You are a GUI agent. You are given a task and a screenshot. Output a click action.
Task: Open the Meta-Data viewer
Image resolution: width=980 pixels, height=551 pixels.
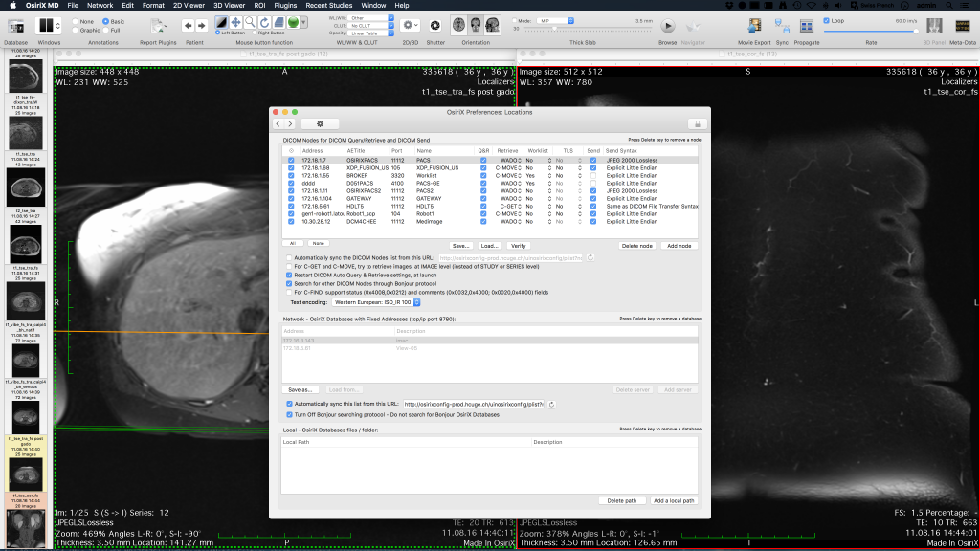pyautogui.click(x=963, y=26)
